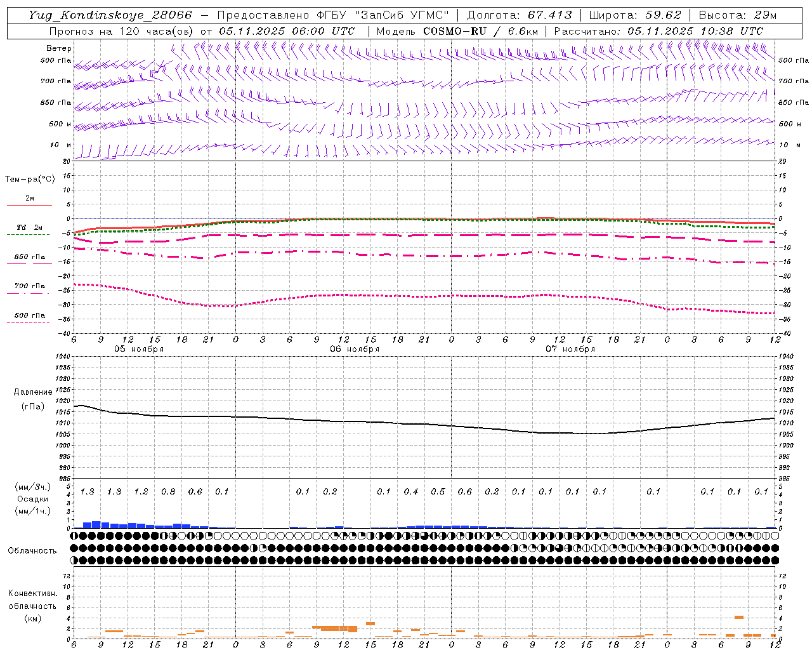Click the Долгота: 67.413 field
Image resolution: width=812 pixels, height=650 pixels.
click(x=520, y=15)
